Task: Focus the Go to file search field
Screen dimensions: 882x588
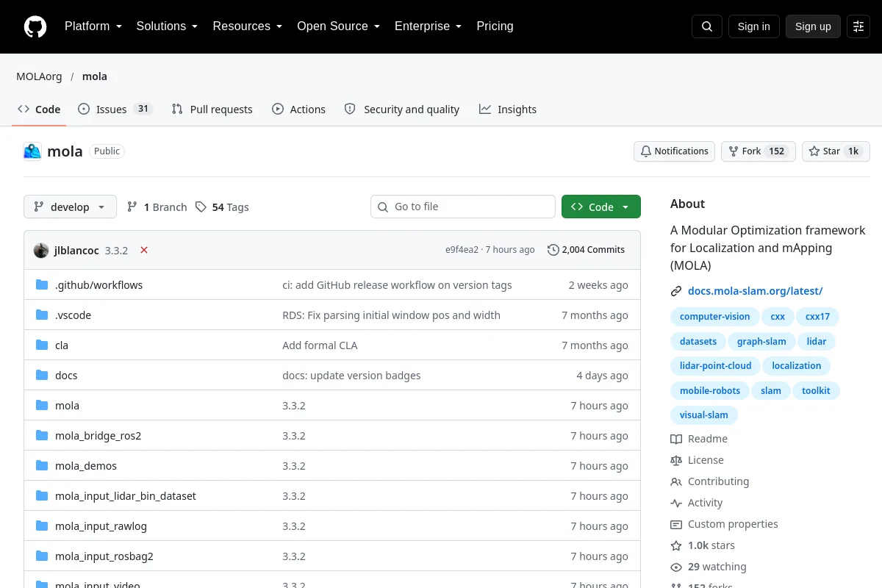Action: [463, 207]
